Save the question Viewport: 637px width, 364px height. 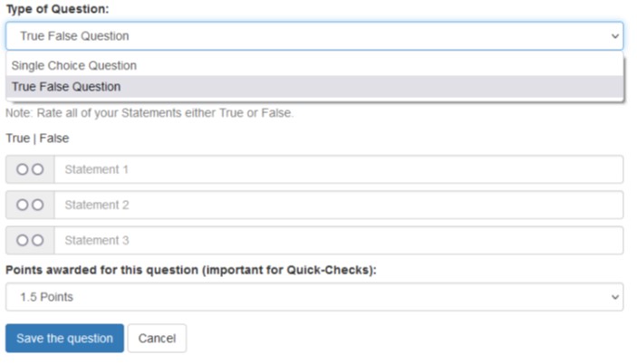(x=64, y=338)
